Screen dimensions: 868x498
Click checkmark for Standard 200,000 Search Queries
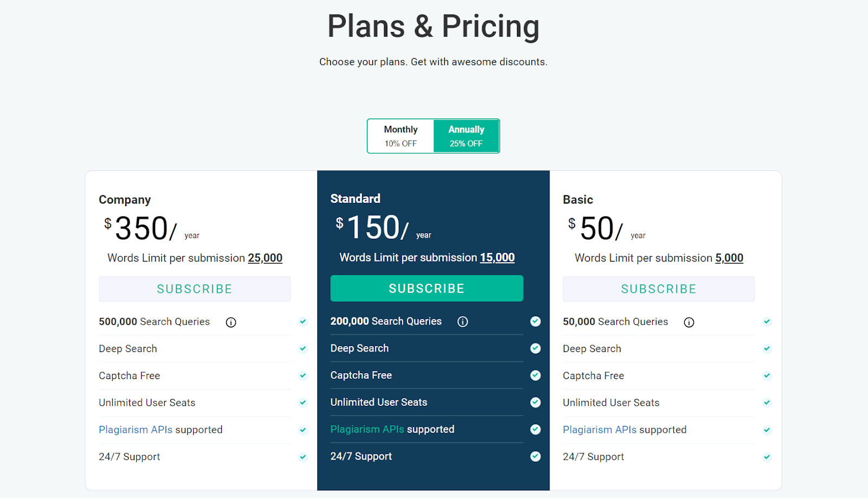[x=535, y=321]
